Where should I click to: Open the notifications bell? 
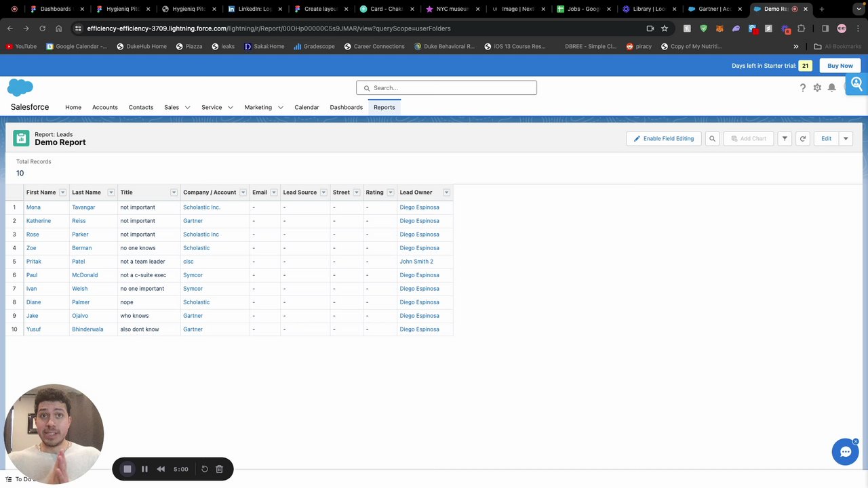831,88
